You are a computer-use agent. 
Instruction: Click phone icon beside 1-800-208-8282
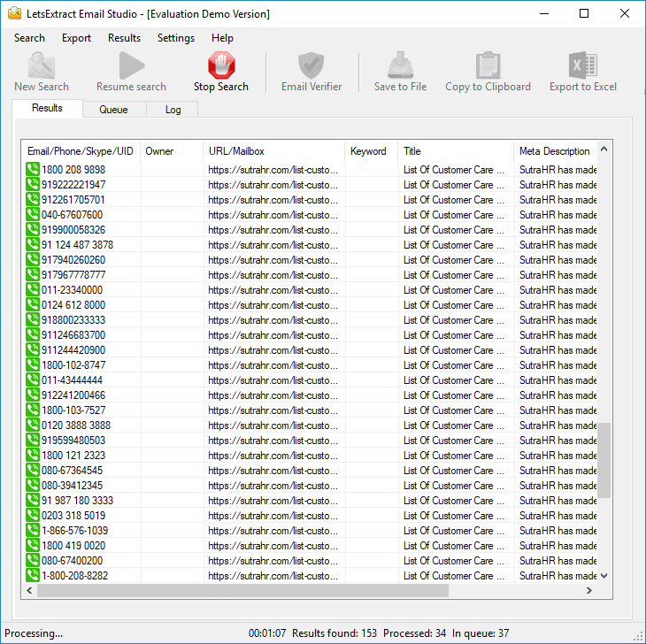(33, 575)
